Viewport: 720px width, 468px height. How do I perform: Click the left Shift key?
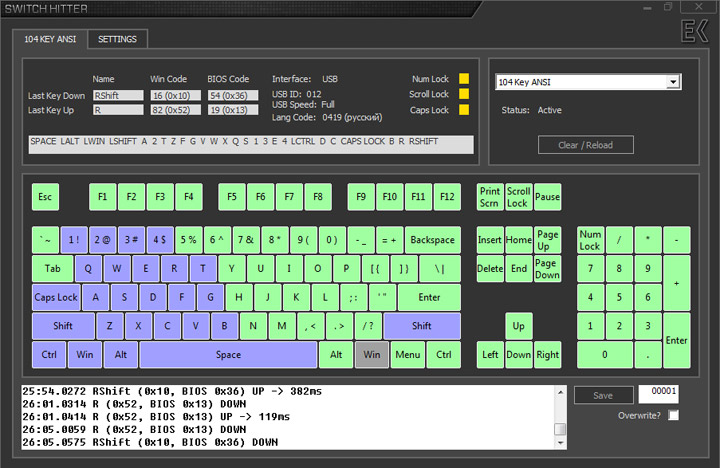click(x=63, y=326)
